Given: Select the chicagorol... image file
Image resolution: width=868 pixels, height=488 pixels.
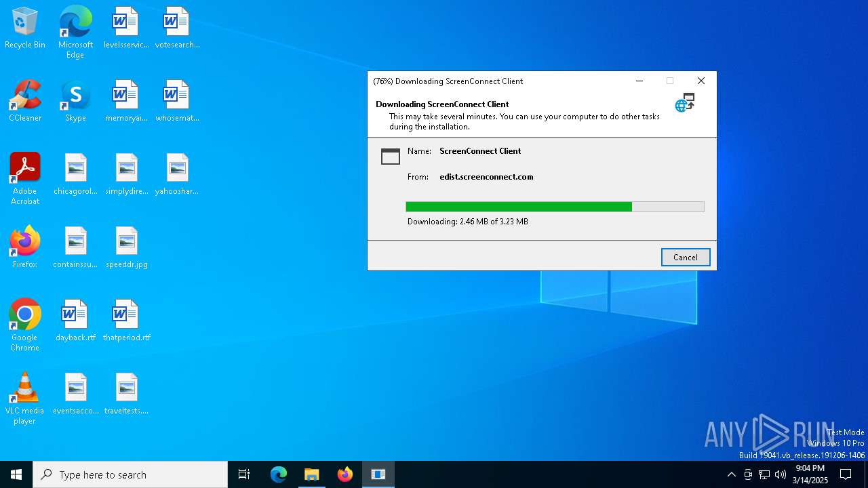Looking at the screenshot, I should 75,174.
